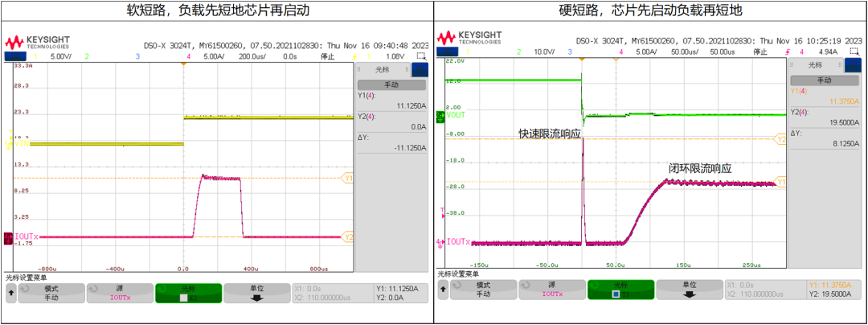Click 光标设置菜单 menu title on right scope
868x325 pixels.
pos(457,274)
